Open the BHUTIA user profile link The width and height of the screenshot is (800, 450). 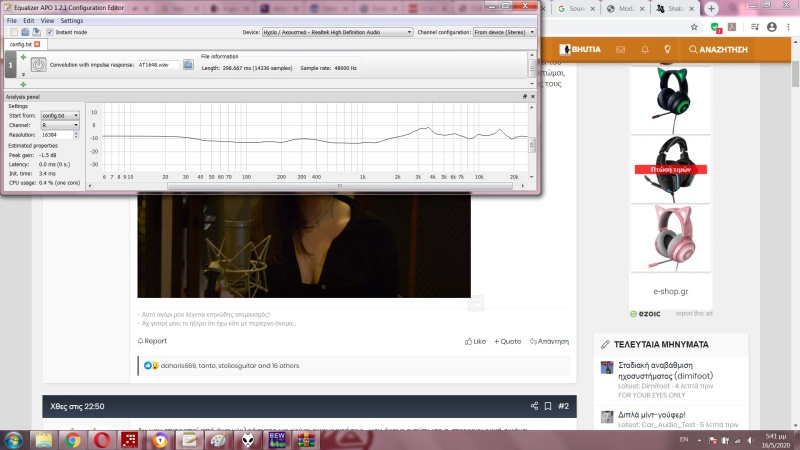[x=580, y=49]
